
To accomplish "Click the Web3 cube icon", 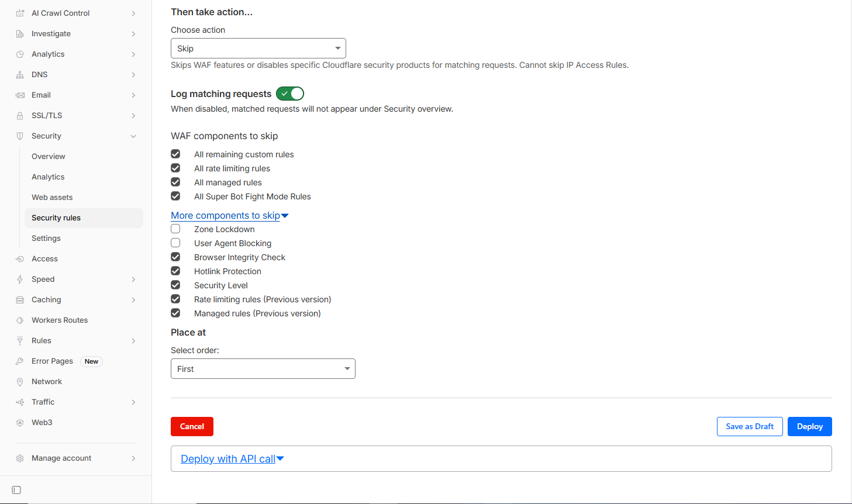I will coord(20,422).
